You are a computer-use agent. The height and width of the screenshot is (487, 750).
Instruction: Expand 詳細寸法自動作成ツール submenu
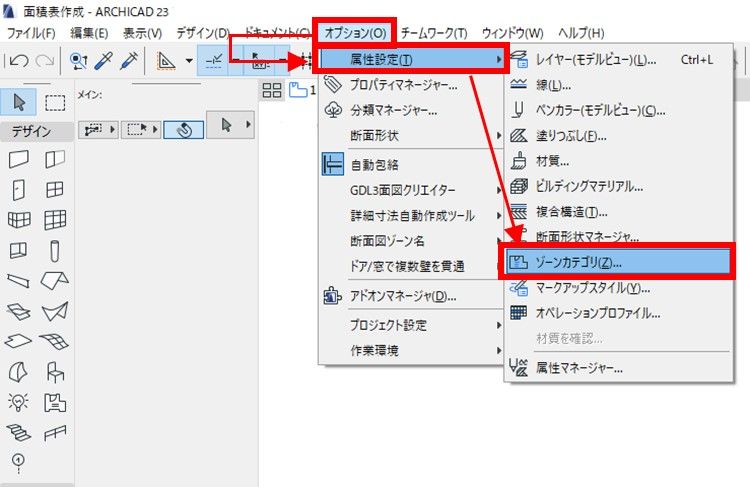pyautogui.click(x=411, y=216)
